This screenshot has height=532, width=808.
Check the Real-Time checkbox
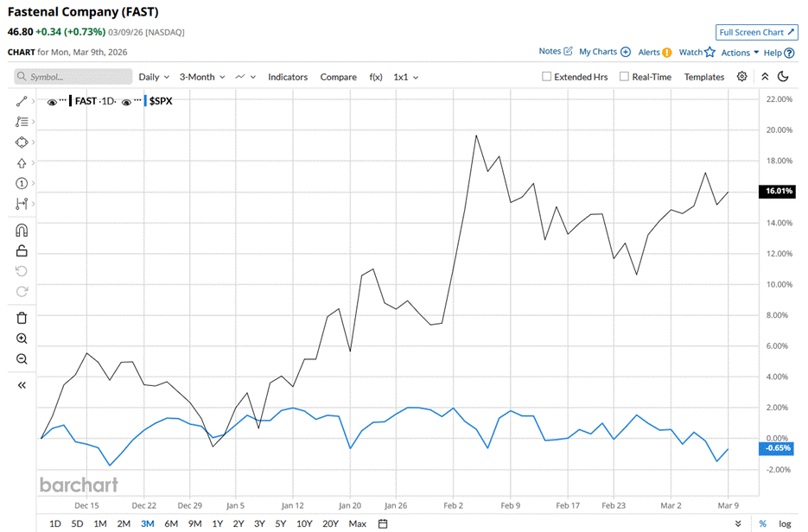[624, 77]
